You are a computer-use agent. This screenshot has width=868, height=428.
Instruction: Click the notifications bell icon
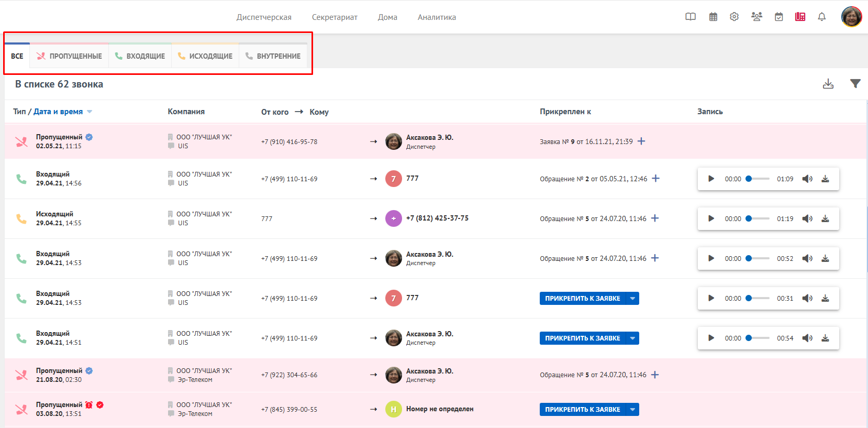[822, 17]
